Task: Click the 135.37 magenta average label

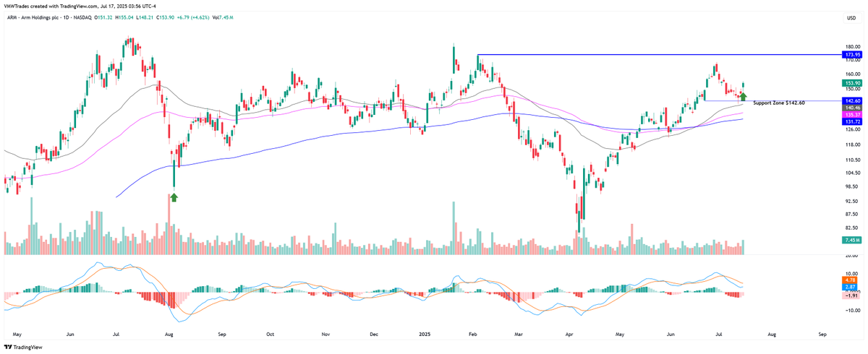Action: click(x=852, y=114)
